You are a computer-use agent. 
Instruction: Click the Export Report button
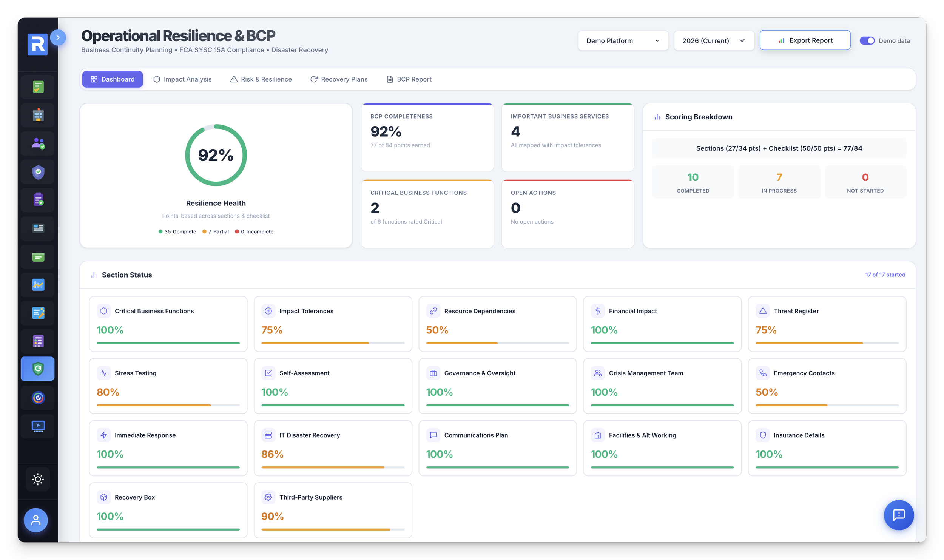(x=805, y=40)
